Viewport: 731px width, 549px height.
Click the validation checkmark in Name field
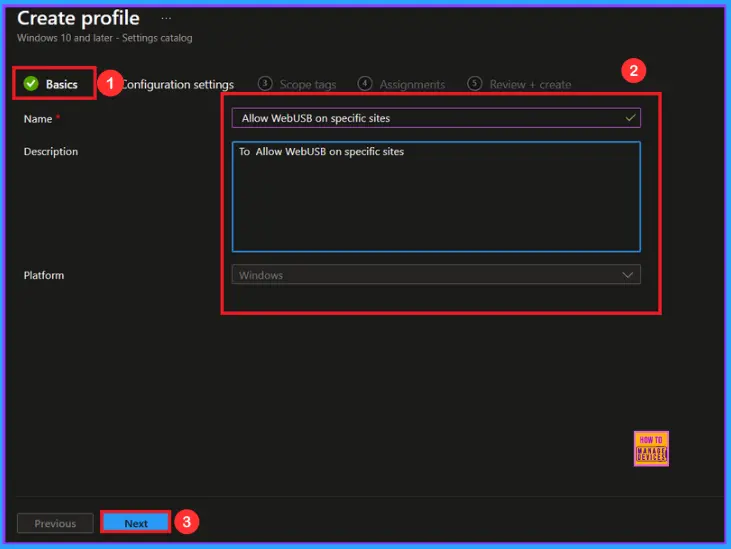click(x=630, y=118)
